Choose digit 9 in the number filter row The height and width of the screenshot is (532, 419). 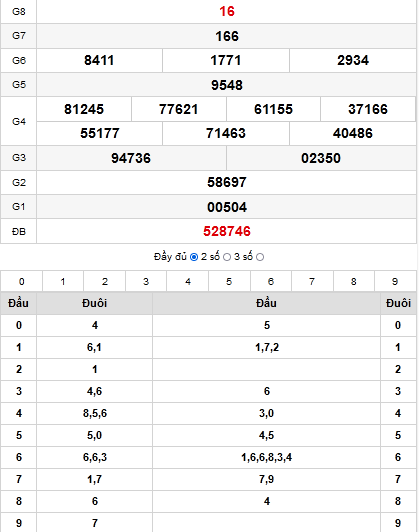coord(395,281)
